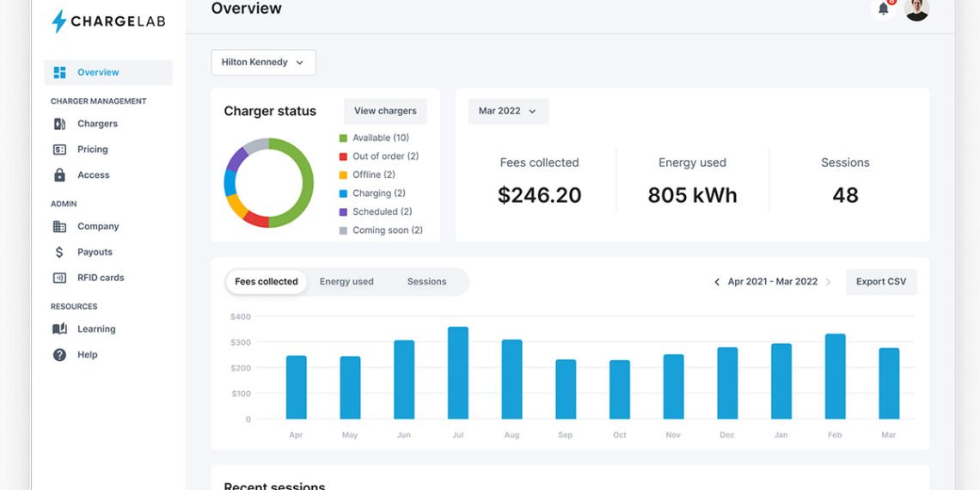Open Payouts using the dollar icon
Image resolution: width=980 pixels, height=490 pixels.
click(x=59, y=252)
